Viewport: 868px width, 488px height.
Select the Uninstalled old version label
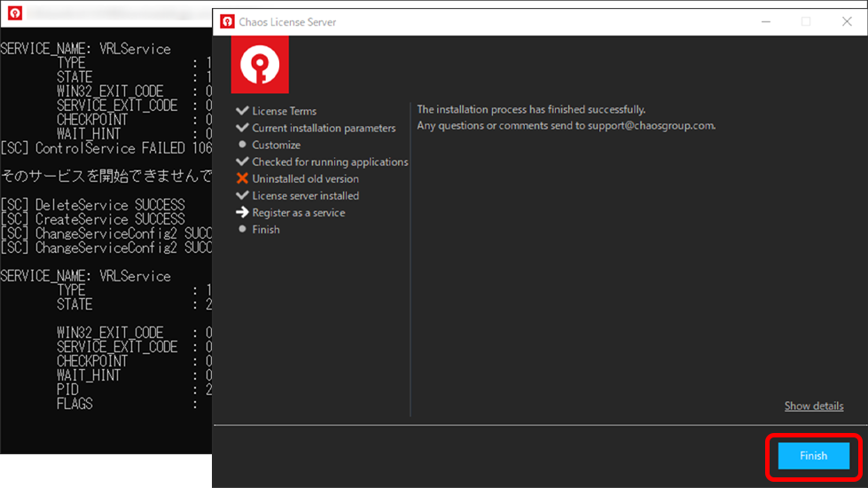click(306, 179)
